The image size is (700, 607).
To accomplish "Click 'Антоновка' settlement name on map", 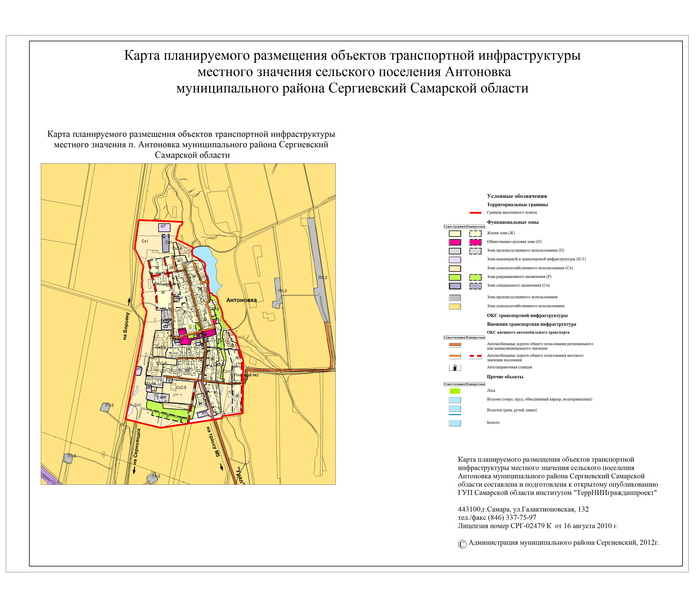I will point(241,300).
